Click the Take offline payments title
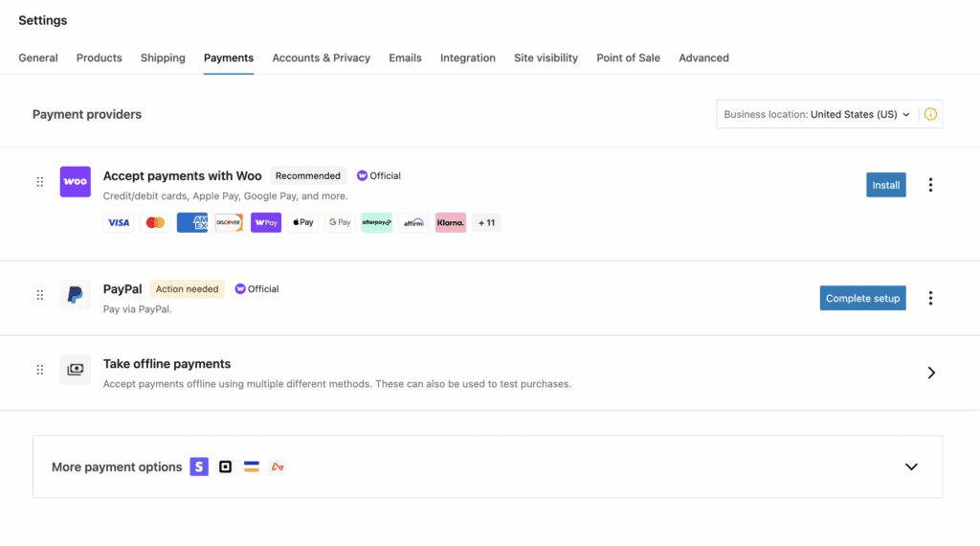Image resolution: width=980 pixels, height=546 pixels. 167,364
